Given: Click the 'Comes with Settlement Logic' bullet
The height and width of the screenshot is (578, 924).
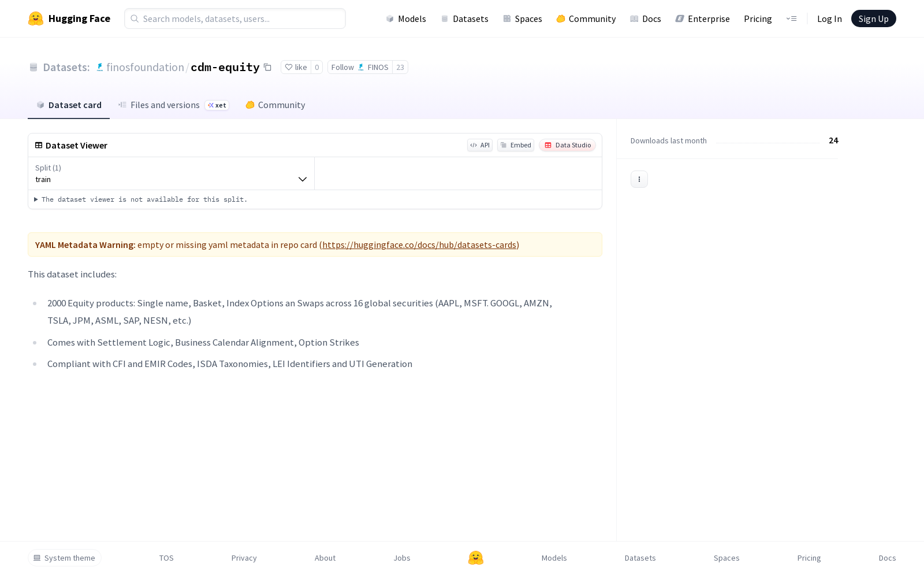Looking at the screenshot, I should [x=203, y=342].
